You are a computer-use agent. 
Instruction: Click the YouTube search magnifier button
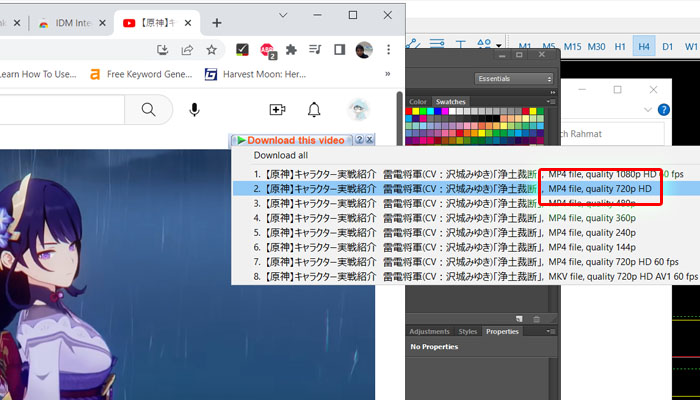coord(148,109)
